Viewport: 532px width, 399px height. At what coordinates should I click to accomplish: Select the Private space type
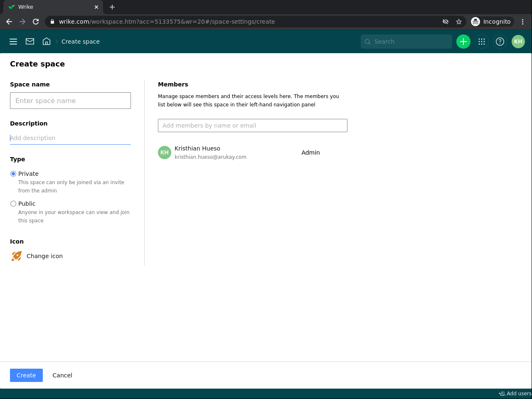(x=13, y=174)
